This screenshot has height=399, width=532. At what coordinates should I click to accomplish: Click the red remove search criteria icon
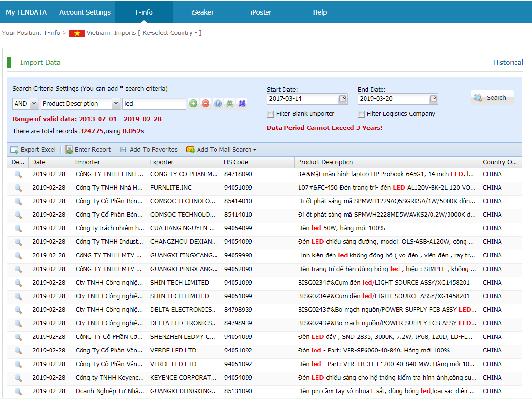click(205, 103)
